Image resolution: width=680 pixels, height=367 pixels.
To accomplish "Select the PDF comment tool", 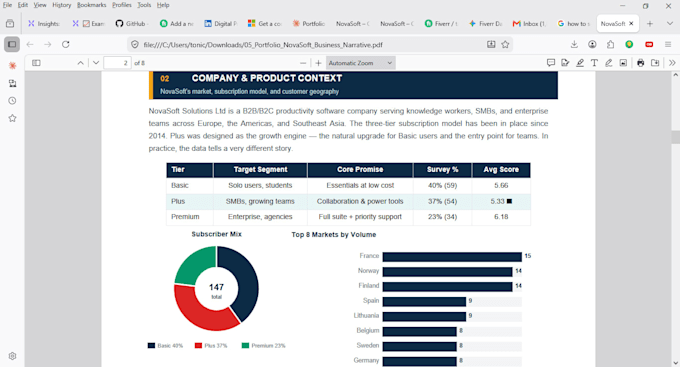I will pyautogui.click(x=551, y=63).
